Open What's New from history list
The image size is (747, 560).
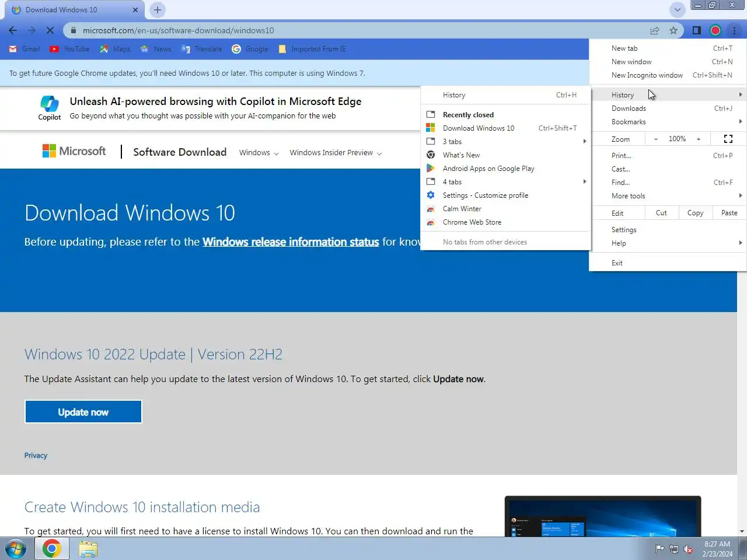[505, 155]
